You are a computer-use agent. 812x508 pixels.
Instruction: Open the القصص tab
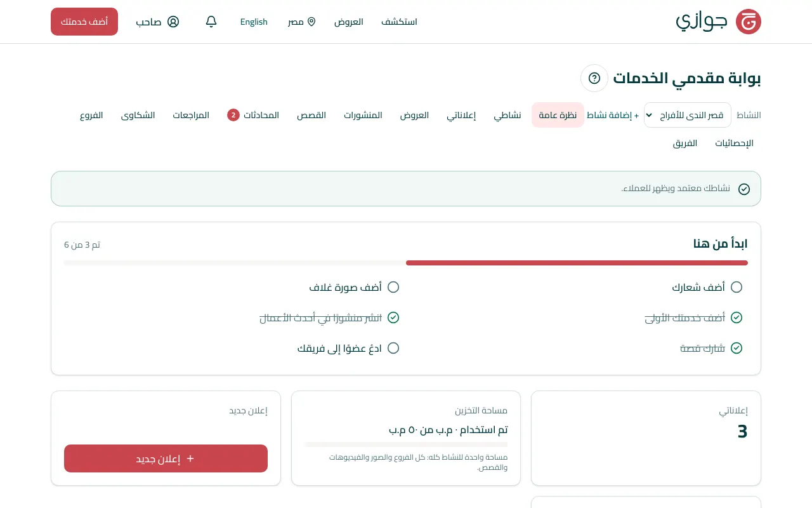click(311, 115)
